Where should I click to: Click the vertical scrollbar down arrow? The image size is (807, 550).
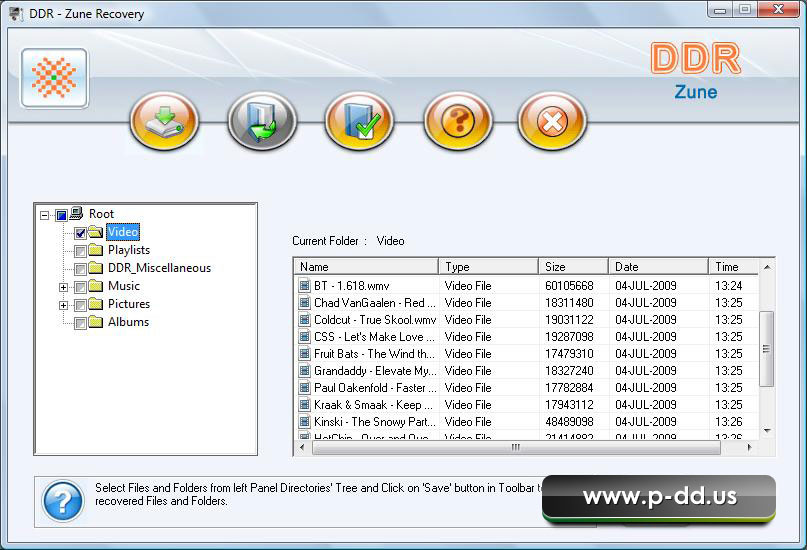tap(767, 431)
